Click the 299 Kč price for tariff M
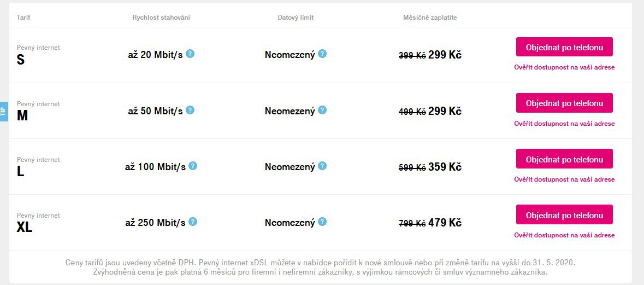The height and width of the screenshot is (285, 644). (445, 111)
